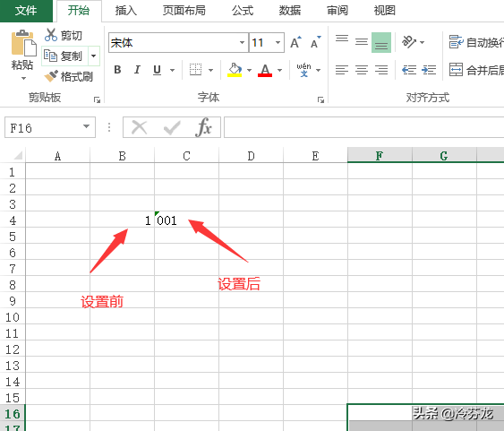
Task: Select the cell containing 001
Action: 186,220
